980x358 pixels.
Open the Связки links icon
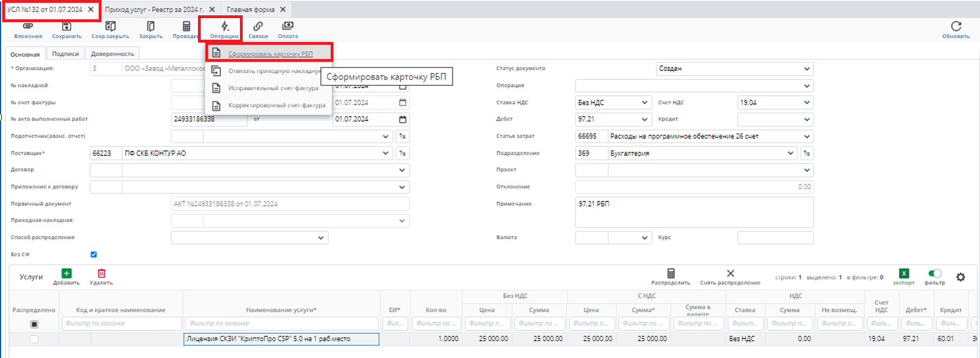(258, 27)
